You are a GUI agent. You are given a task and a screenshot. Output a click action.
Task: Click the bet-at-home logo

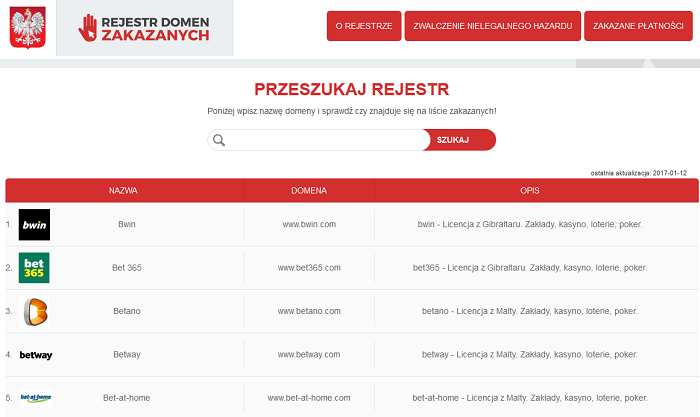click(x=36, y=398)
